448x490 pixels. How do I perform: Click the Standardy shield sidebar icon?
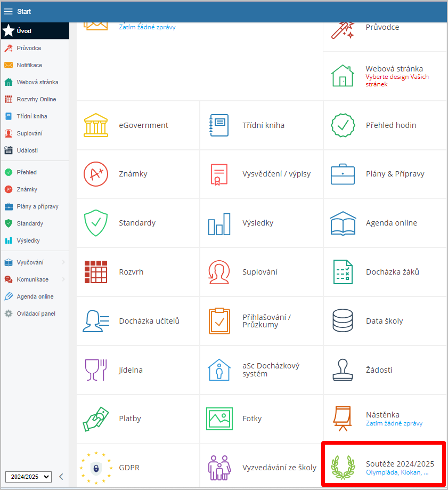pos(9,223)
